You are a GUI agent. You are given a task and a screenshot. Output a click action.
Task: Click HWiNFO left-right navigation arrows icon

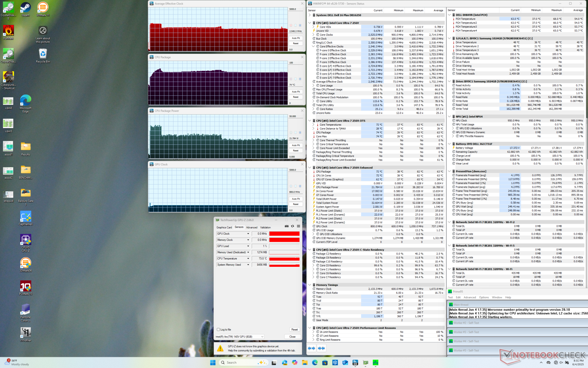tap(311, 348)
